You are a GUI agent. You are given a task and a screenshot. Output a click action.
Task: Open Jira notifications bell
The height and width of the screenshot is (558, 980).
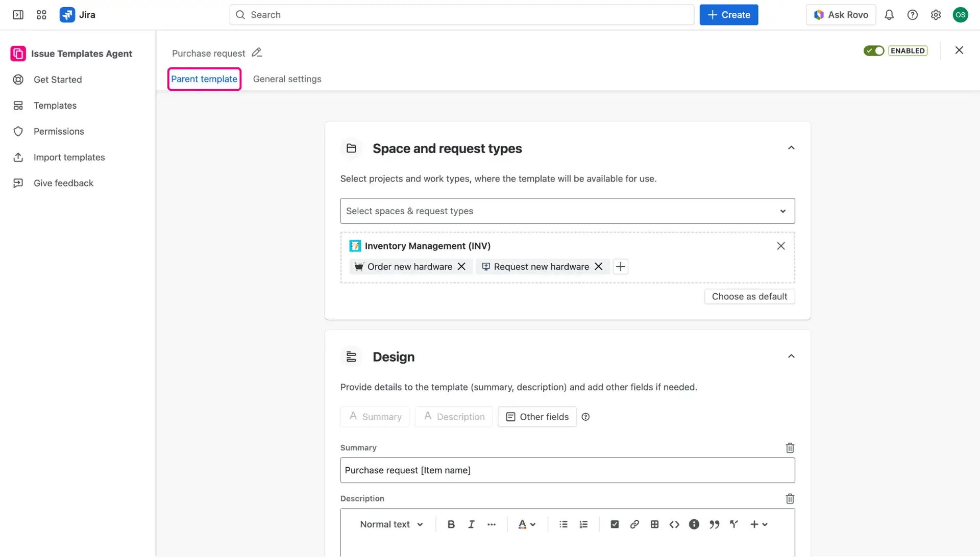[x=889, y=15]
